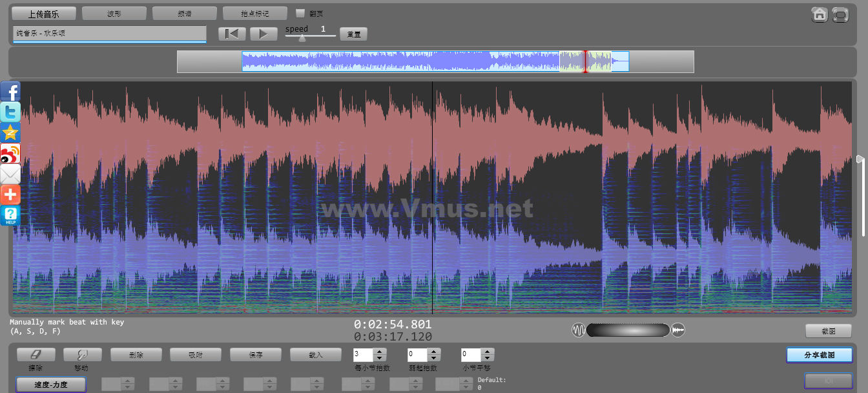
Task: Click the red playhead in overview waveform
Action: [586, 61]
